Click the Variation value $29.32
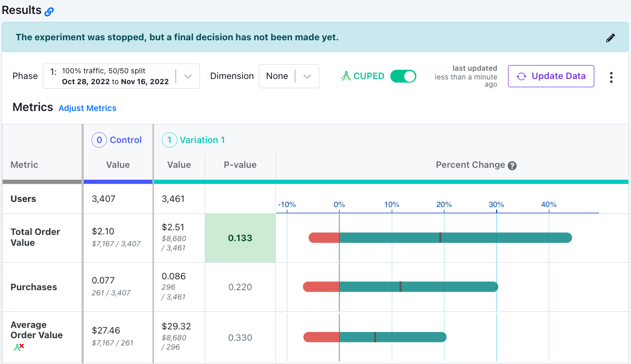 click(x=176, y=327)
